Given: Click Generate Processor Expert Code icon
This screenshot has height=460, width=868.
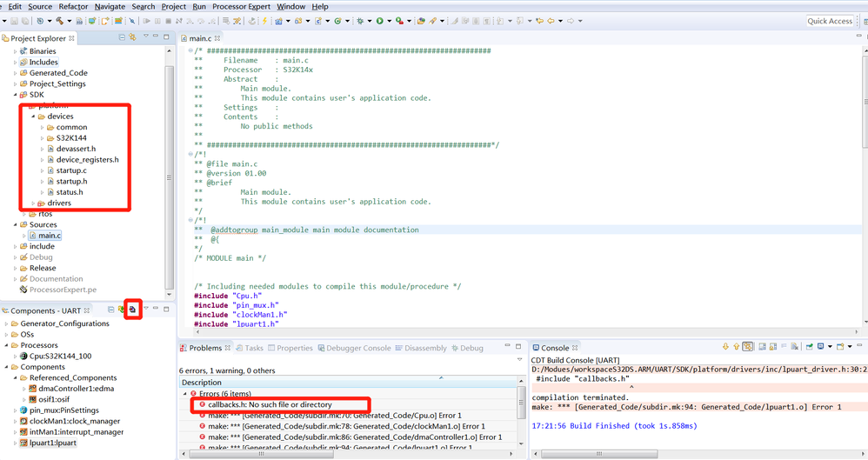Looking at the screenshot, I should click(x=132, y=310).
